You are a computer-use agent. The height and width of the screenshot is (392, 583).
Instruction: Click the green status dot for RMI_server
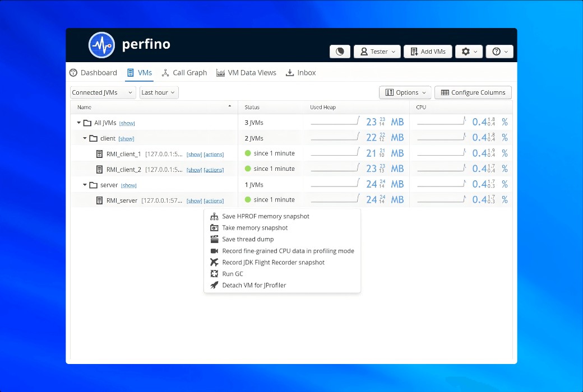[248, 199]
